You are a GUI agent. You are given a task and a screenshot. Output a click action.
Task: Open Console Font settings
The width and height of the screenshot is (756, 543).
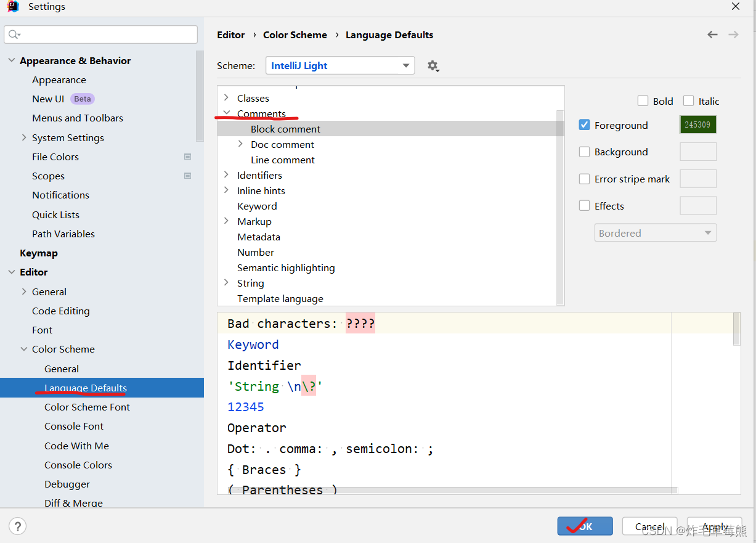tap(74, 426)
